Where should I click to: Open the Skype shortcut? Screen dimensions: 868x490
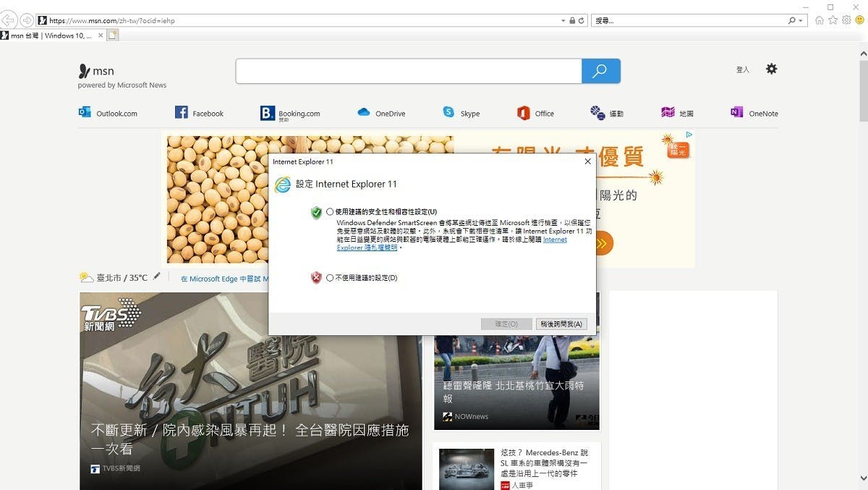[x=461, y=113]
